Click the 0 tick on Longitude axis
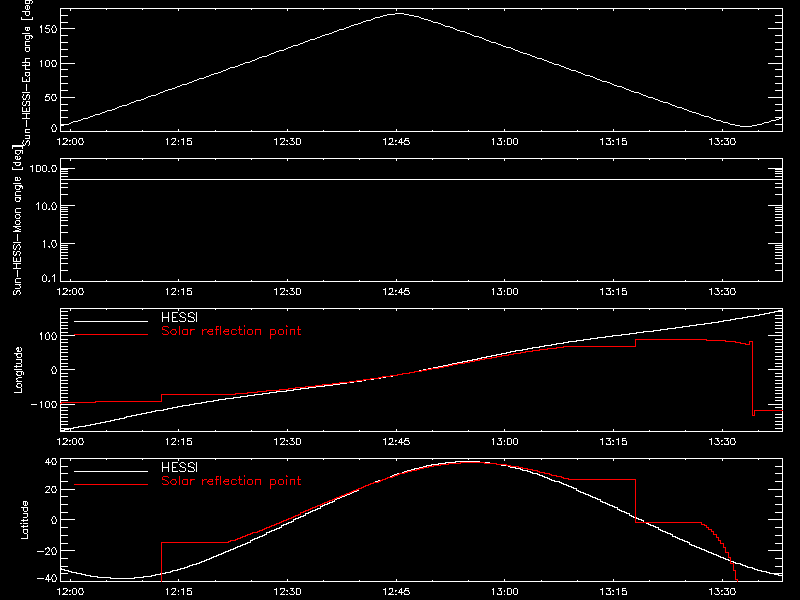Viewport: 800px width, 600px height. click(x=54, y=370)
